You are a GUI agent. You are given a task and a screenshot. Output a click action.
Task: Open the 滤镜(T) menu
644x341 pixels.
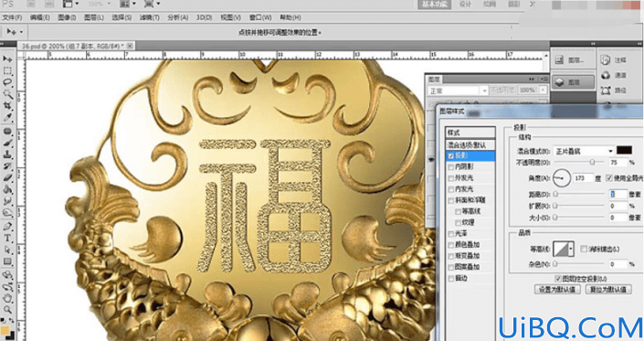coord(150,17)
